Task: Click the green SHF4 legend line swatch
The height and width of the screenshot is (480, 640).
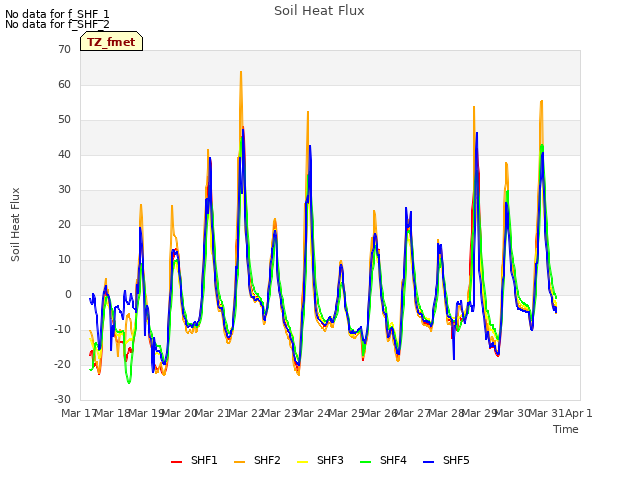Action: click(x=366, y=462)
